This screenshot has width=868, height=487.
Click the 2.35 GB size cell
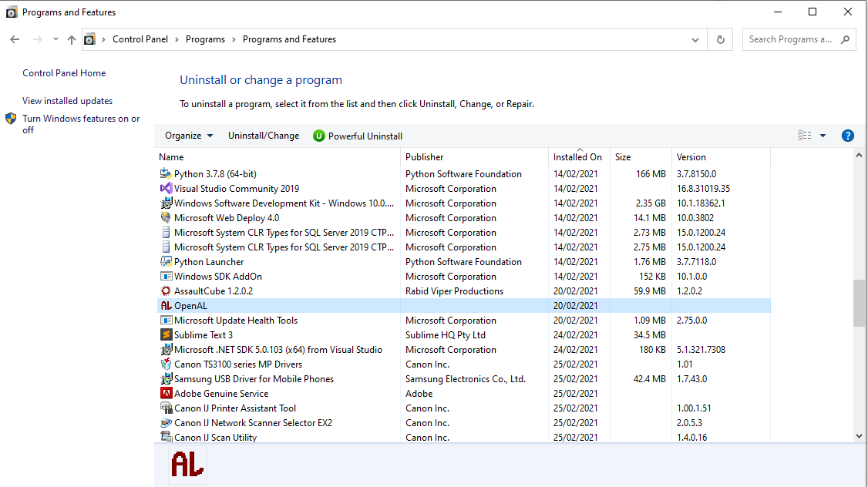(x=651, y=203)
